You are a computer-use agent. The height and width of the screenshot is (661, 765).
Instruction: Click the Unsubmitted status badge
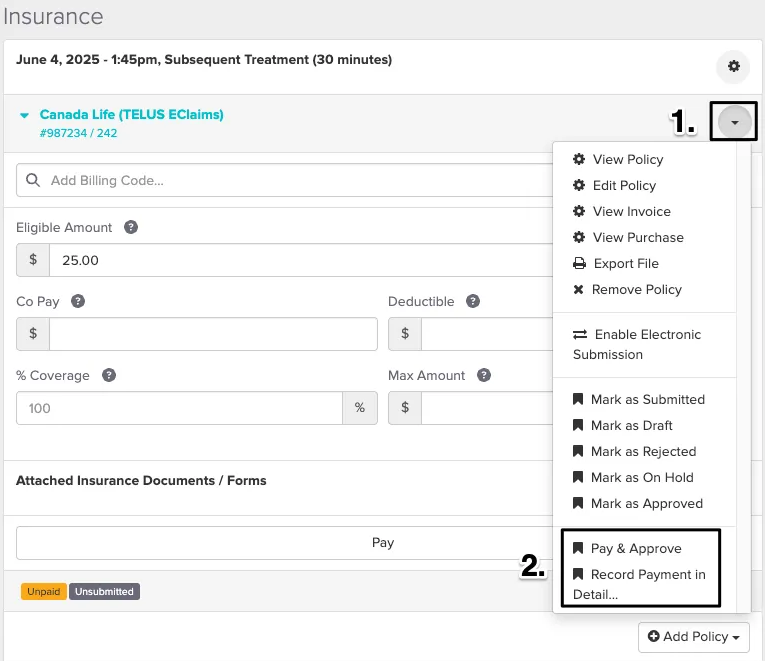click(104, 591)
